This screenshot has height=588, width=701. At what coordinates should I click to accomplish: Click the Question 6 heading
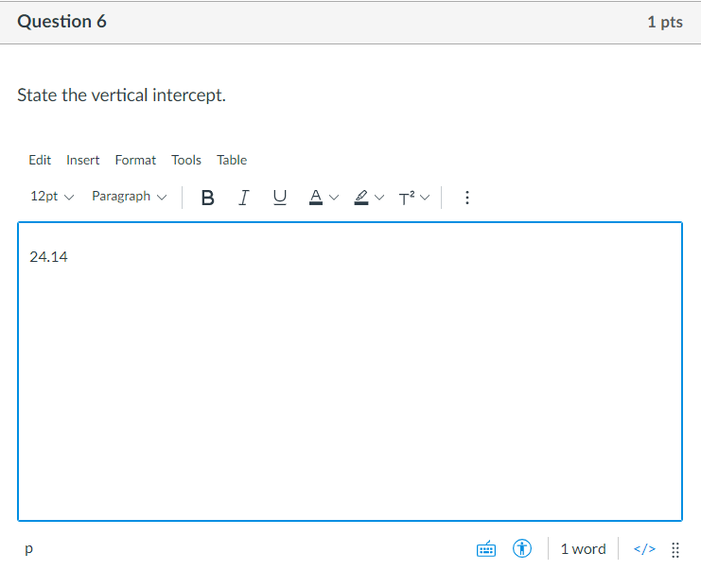coord(61,22)
